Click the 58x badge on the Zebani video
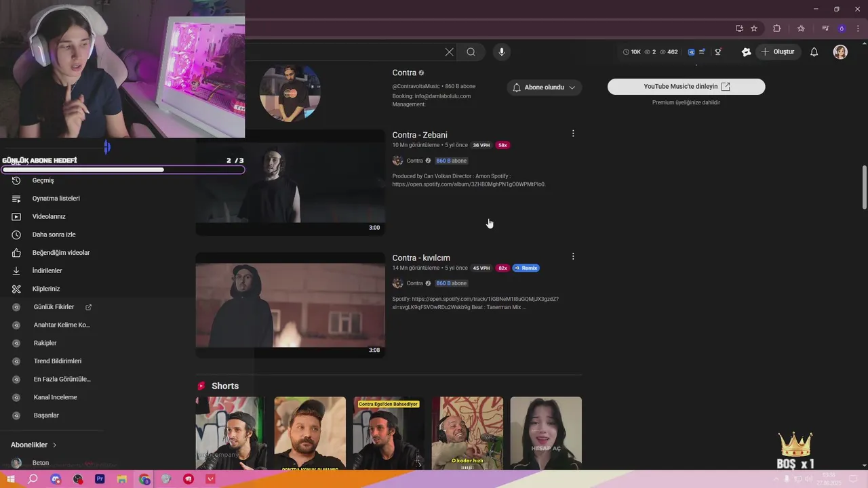 (502, 145)
